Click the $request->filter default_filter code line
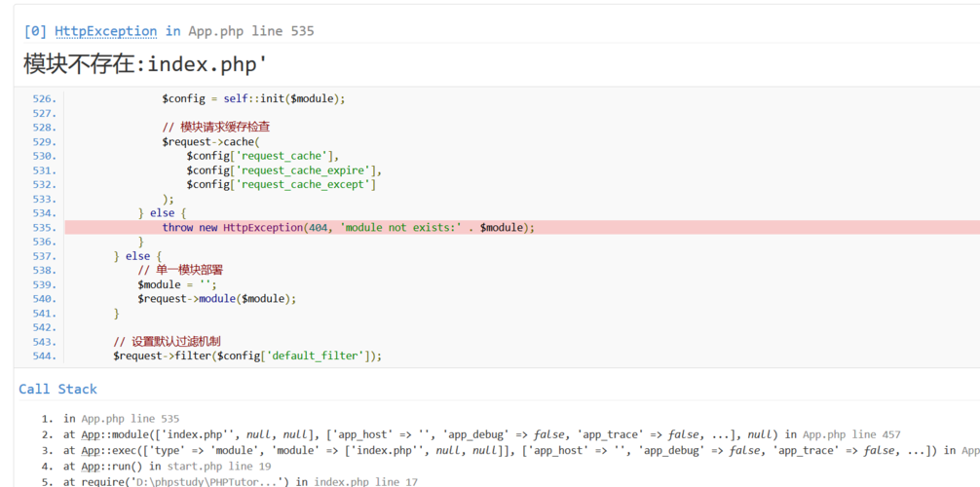 [x=247, y=356]
